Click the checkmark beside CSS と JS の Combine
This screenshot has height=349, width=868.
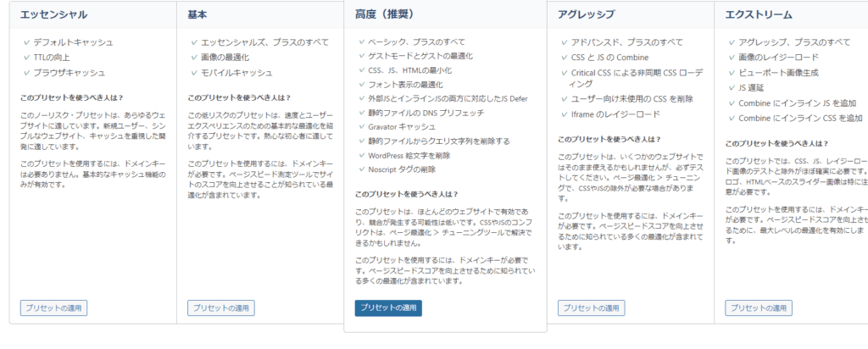[565, 58]
